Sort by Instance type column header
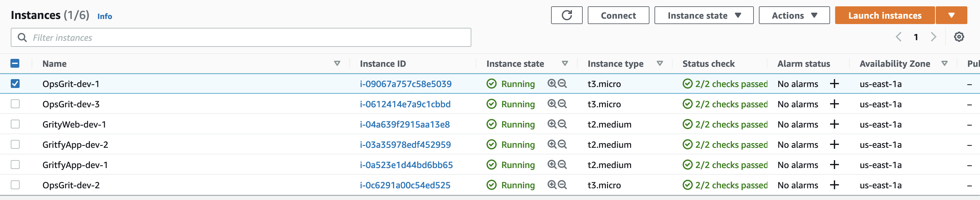 coord(615,64)
